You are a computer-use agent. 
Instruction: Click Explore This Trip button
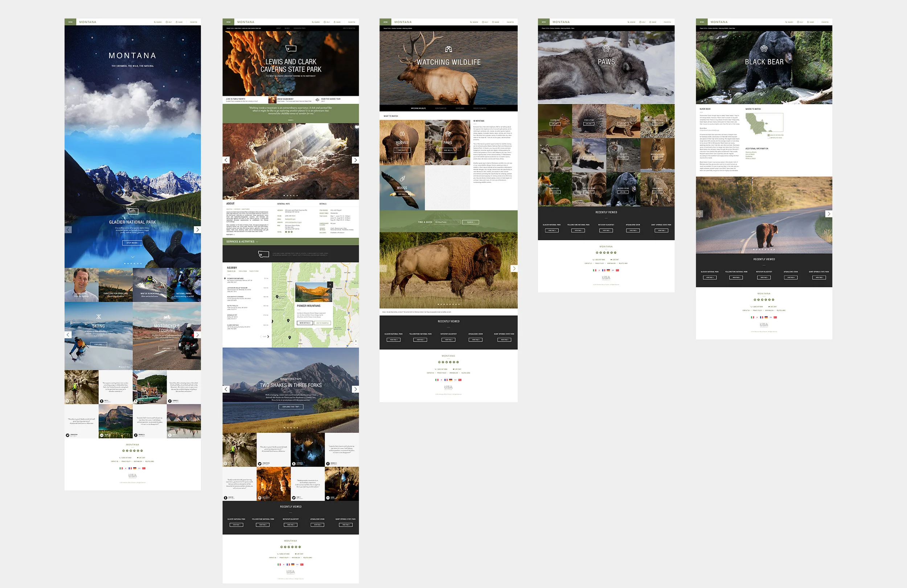(x=291, y=407)
